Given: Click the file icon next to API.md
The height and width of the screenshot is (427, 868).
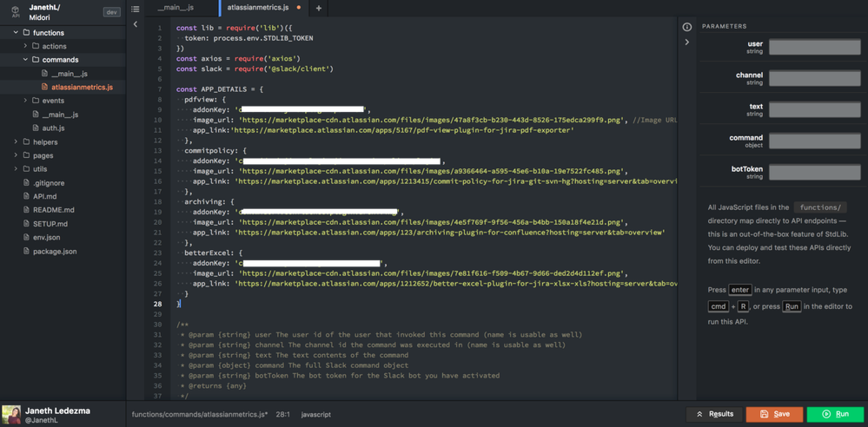Looking at the screenshot, I should (x=26, y=196).
